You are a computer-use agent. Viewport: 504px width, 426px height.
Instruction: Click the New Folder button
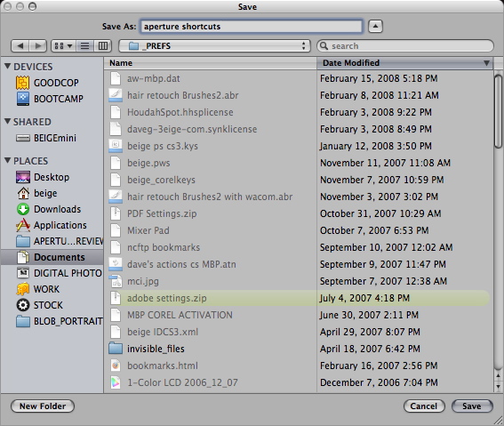tap(43, 406)
